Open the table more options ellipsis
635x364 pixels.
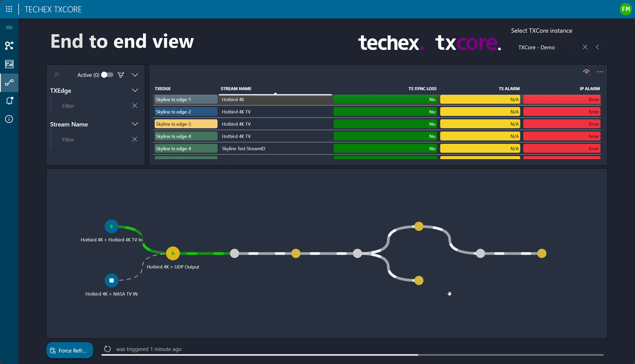[600, 72]
